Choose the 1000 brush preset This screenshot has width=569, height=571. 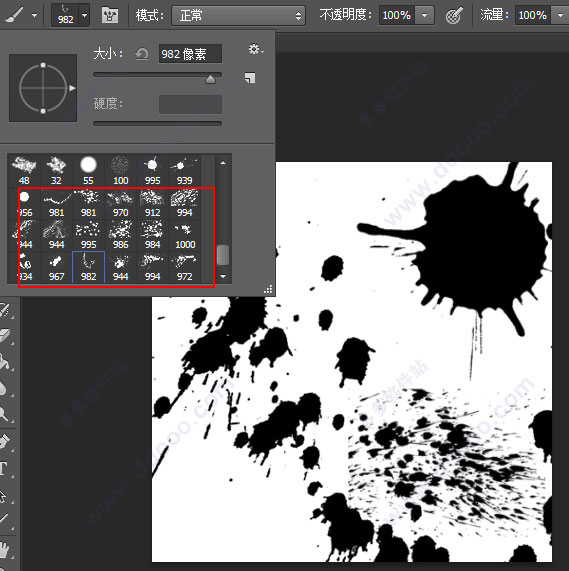pyautogui.click(x=185, y=236)
